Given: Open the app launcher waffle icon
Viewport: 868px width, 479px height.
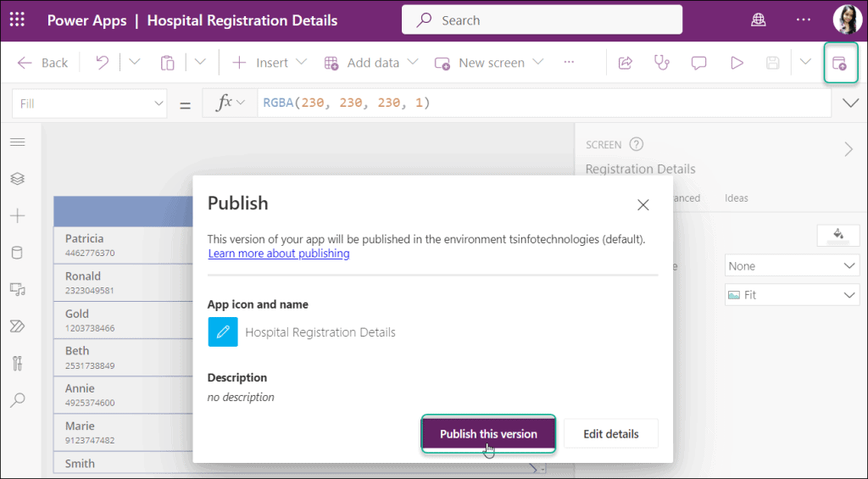Looking at the screenshot, I should coord(17,20).
